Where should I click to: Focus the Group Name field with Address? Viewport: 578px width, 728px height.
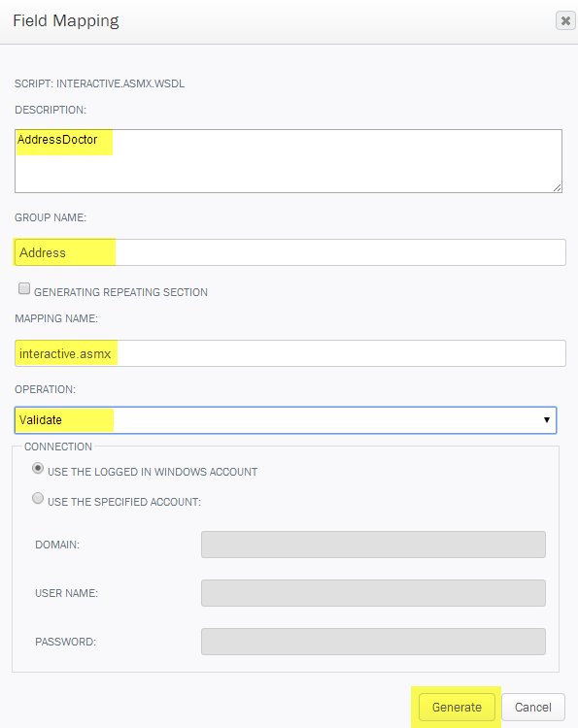click(x=289, y=252)
